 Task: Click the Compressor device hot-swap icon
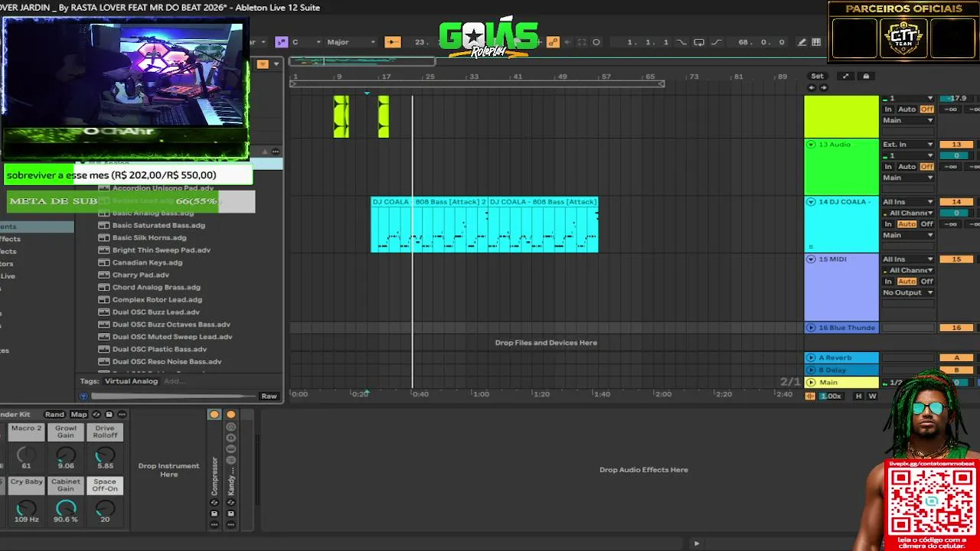[x=214, y=502]
